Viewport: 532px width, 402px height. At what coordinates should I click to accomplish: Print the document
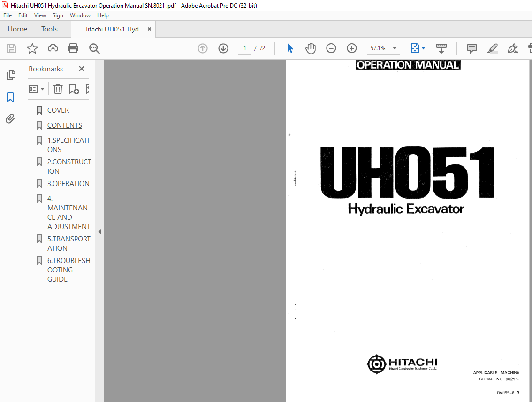tap(73, 48)
